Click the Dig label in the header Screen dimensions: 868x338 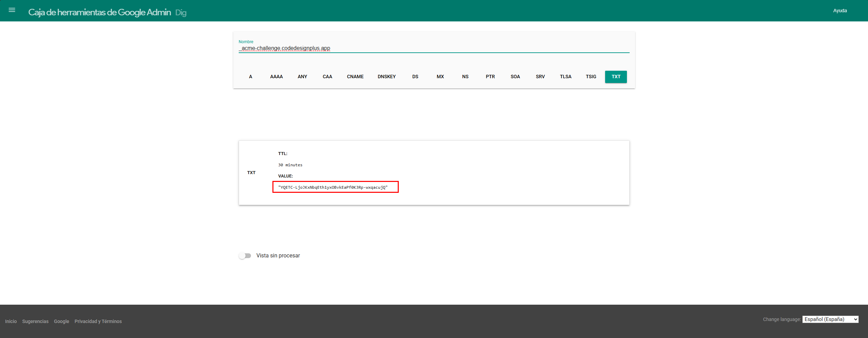(x=181, y=13)
